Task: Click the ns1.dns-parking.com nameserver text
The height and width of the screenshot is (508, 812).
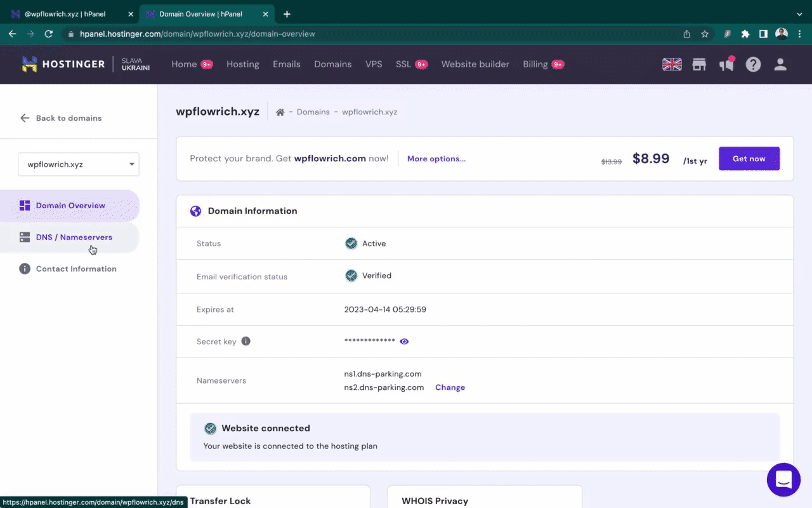Action: pyautogui.click(x=383, y=374)
